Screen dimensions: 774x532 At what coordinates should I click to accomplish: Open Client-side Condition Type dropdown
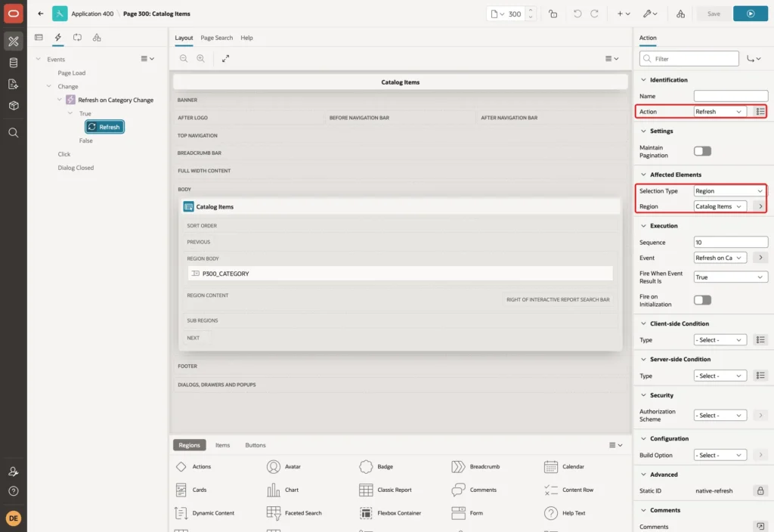pyautogui.click(x=720, y=339)
